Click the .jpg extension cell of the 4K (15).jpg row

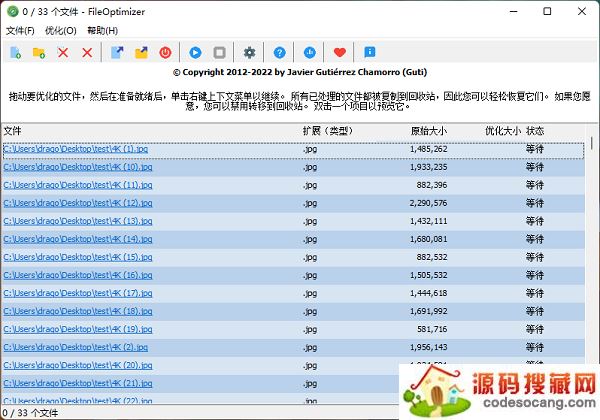[310, 257]
